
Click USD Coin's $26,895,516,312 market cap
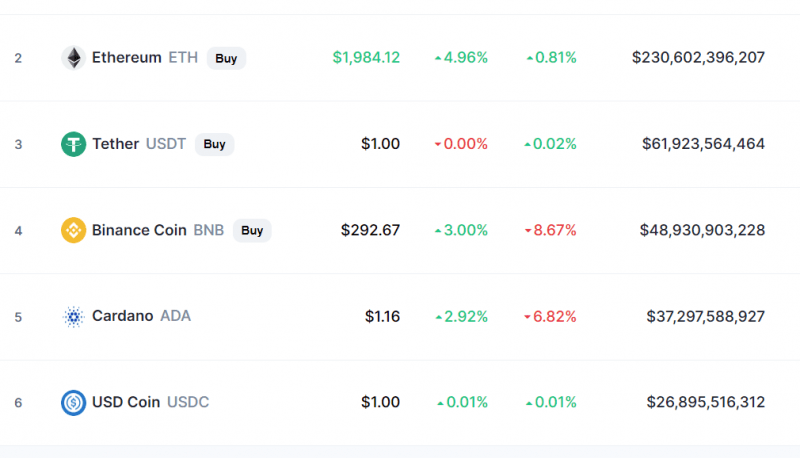click(705, 403)
